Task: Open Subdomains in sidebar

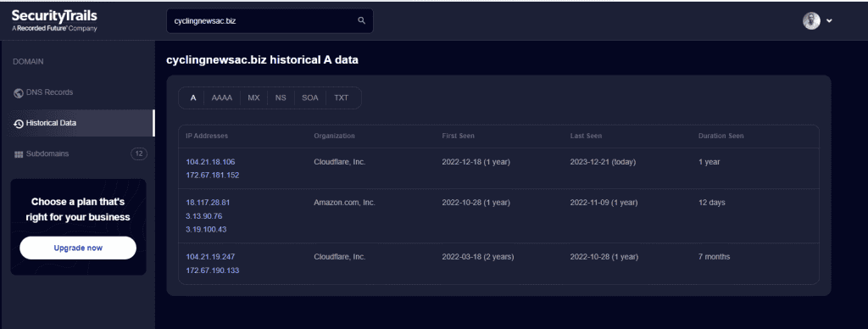Action: click(x=77, y=153)
